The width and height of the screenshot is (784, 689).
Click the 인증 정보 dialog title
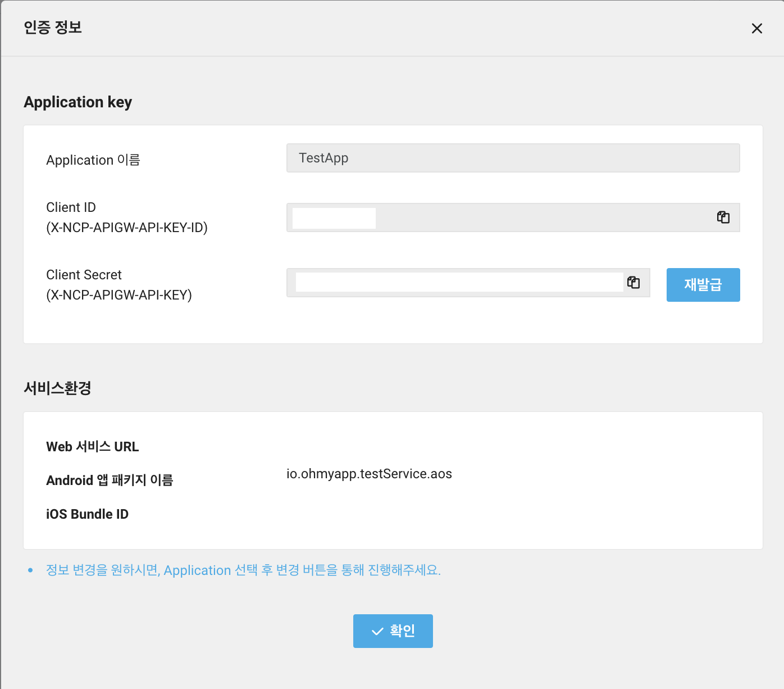(x=53, y=28)
